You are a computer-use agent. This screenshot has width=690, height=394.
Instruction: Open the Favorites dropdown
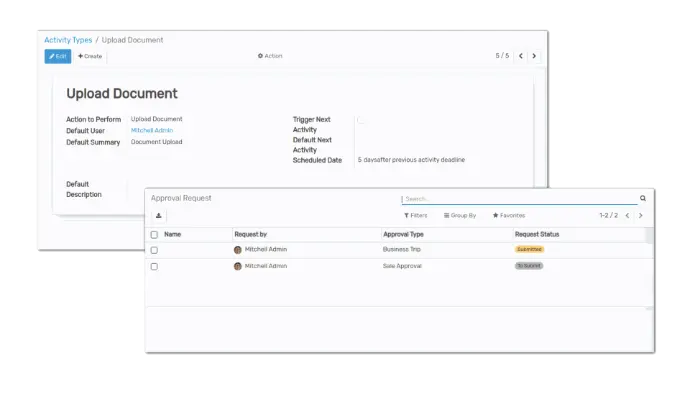pos(509,216)
